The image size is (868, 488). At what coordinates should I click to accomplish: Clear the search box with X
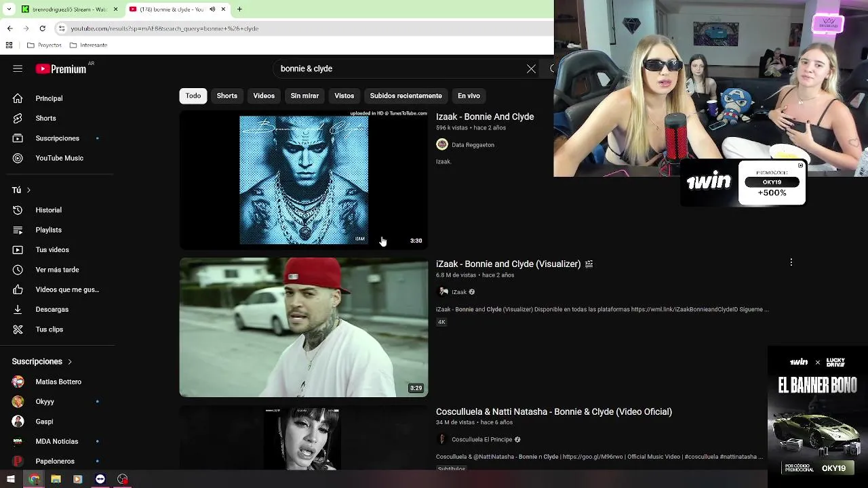[531, 68]
